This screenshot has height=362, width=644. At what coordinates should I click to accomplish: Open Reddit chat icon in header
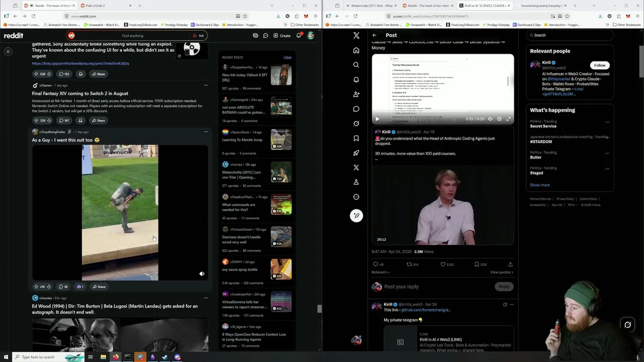(x=265, y=36)
